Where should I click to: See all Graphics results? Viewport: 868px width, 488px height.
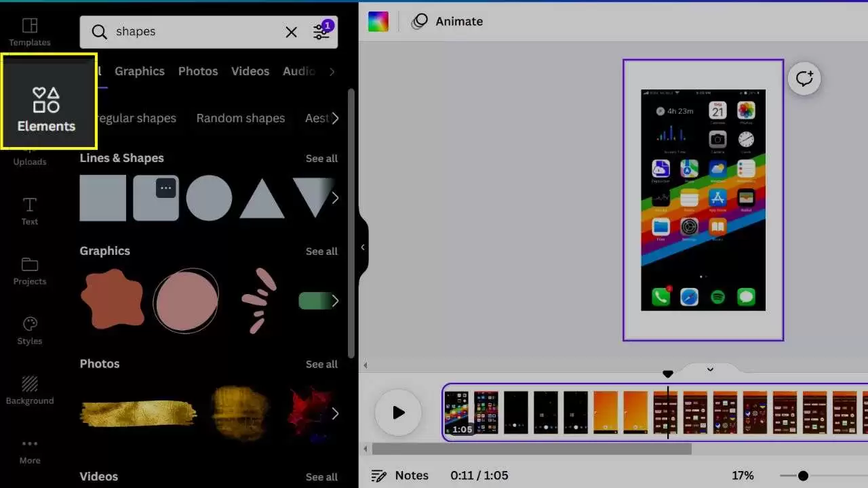(x=321, y=251)
